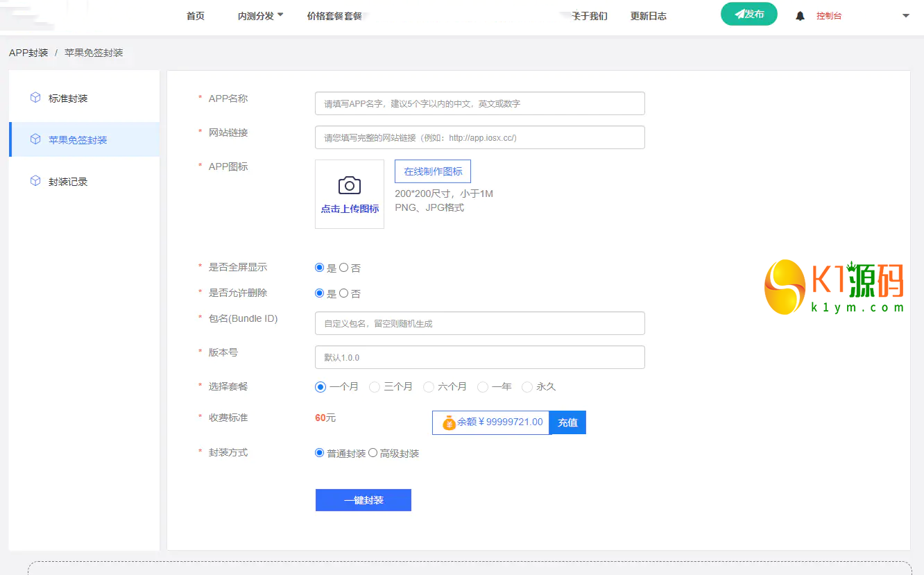
Task: Click the cube icon beside 苹果免签封装
Action: pos(35,139)
